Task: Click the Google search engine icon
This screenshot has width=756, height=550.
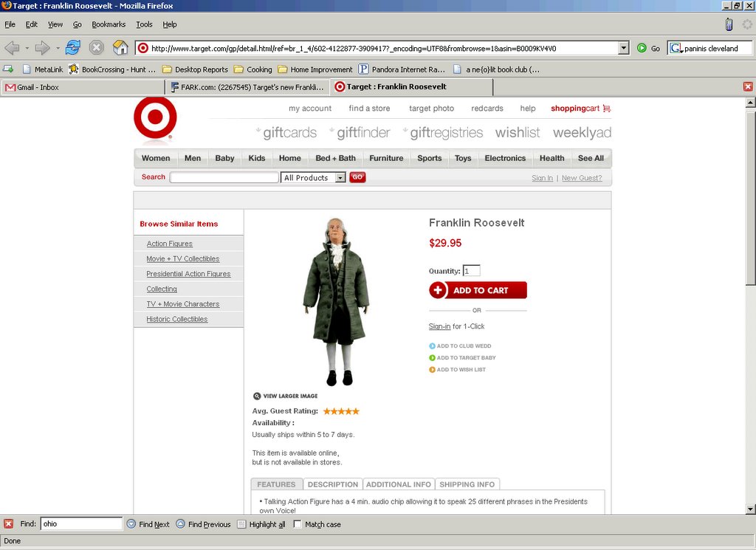Action: [x=676, y=48]
